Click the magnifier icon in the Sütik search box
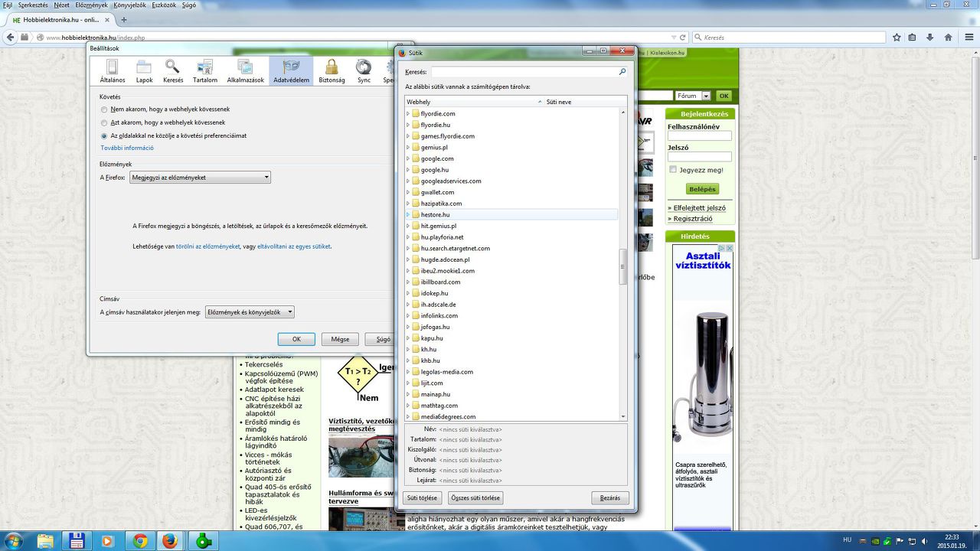Screen dimensions: 980x551 622,72
